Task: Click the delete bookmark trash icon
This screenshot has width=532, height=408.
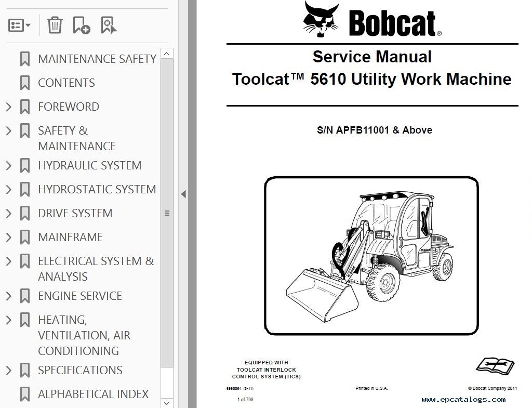Action: [x=55, y=25]
